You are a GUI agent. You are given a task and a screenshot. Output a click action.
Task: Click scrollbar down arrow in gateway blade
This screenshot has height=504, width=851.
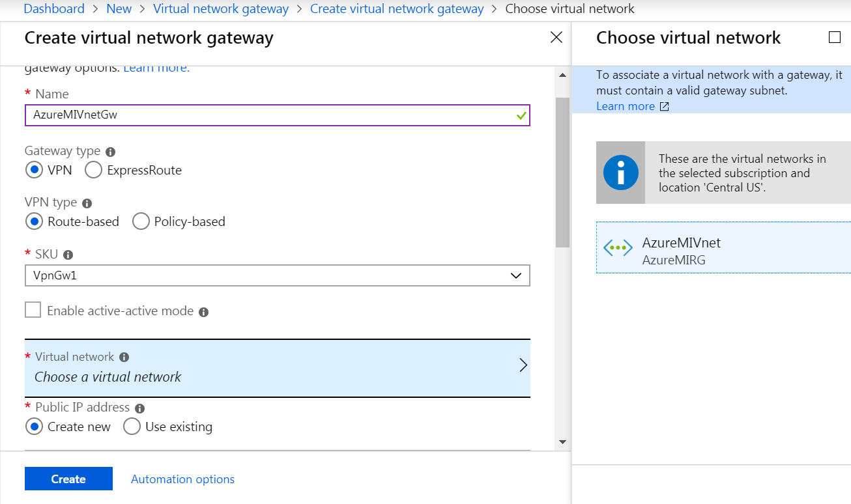(562, 442)
